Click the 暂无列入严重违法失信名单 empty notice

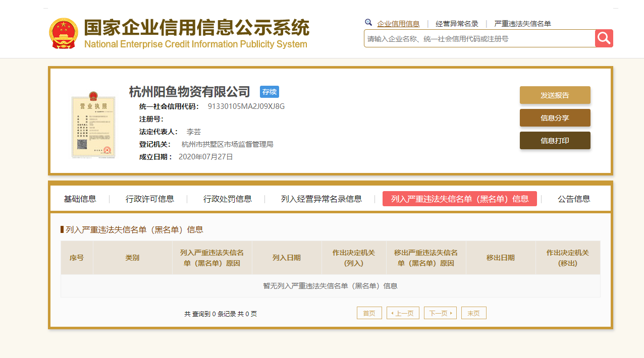(x=331, y=286)
